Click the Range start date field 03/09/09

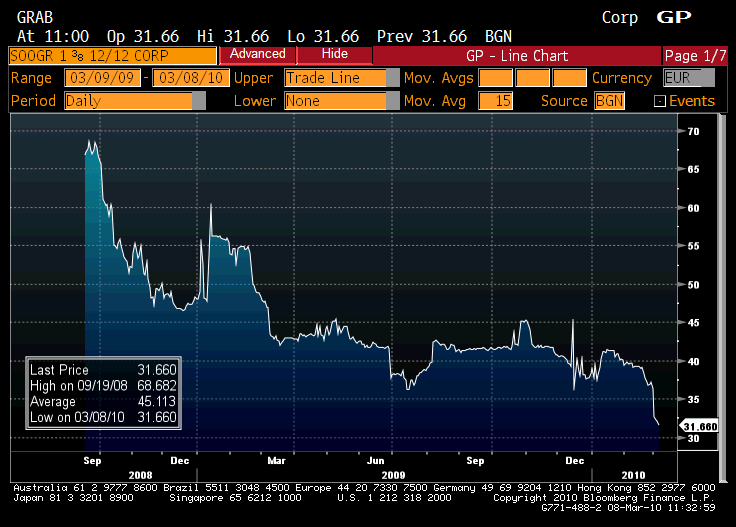(102, 78)
